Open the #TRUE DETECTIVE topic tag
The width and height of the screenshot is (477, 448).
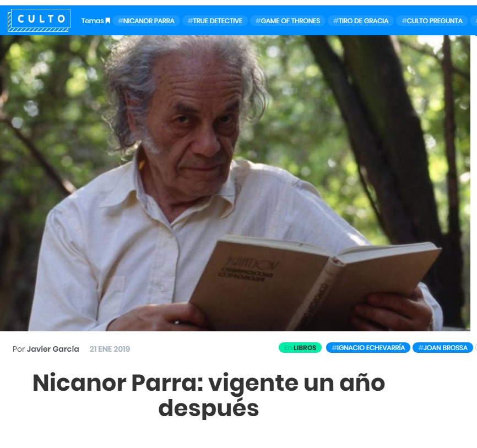215,21
